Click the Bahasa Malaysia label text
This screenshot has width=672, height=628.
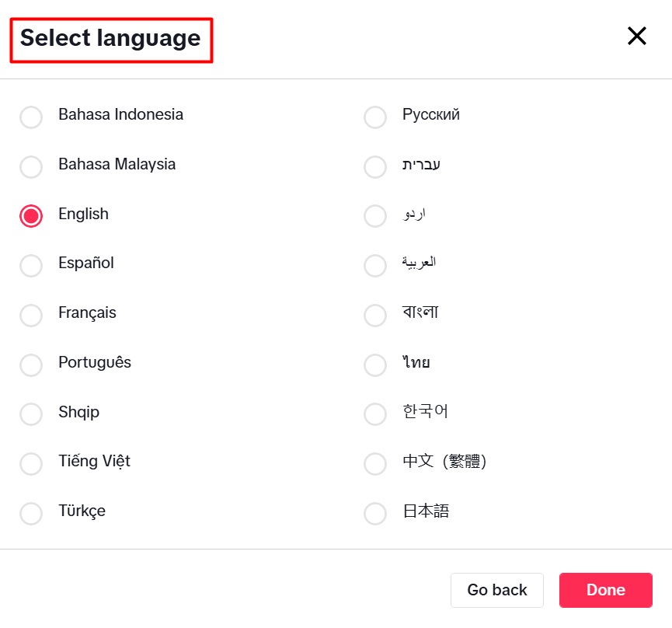tap(117, 165)
